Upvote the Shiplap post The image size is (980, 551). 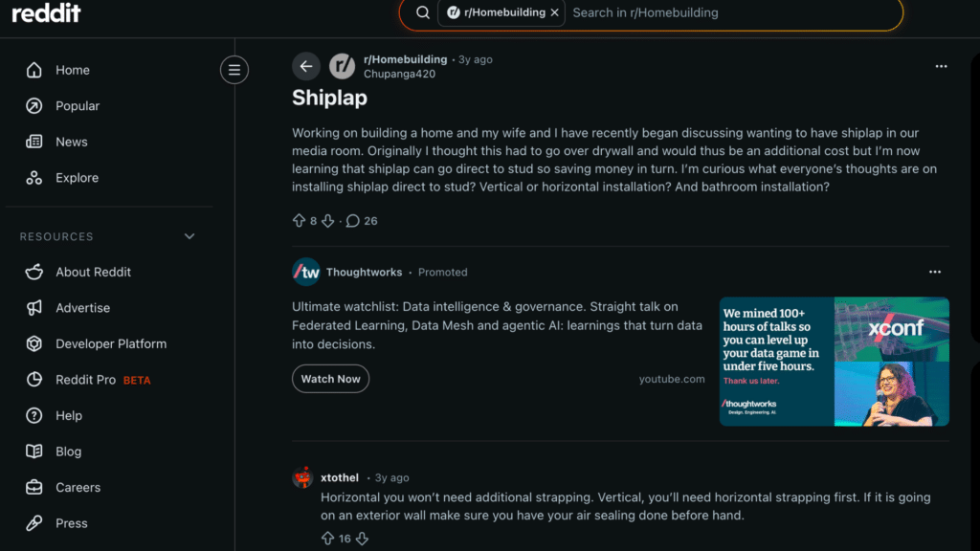[299, 221]
